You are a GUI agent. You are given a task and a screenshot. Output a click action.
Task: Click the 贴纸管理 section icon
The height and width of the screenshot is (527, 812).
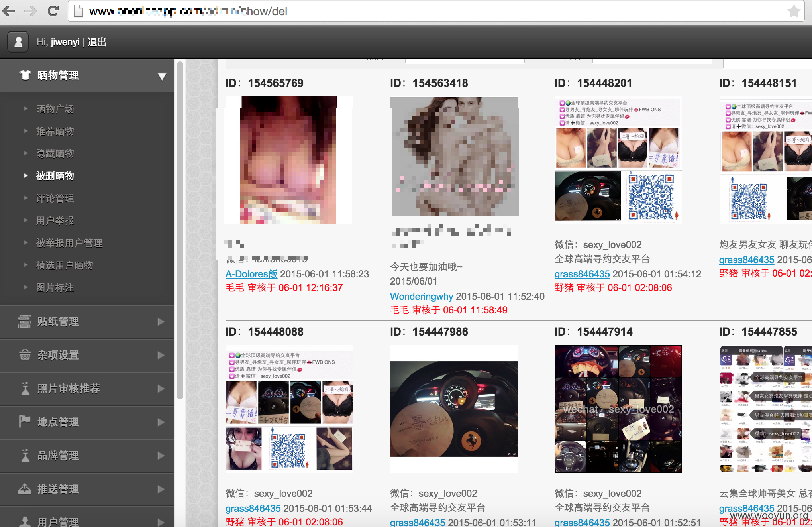pyautogui.click(x=24, y=321)
